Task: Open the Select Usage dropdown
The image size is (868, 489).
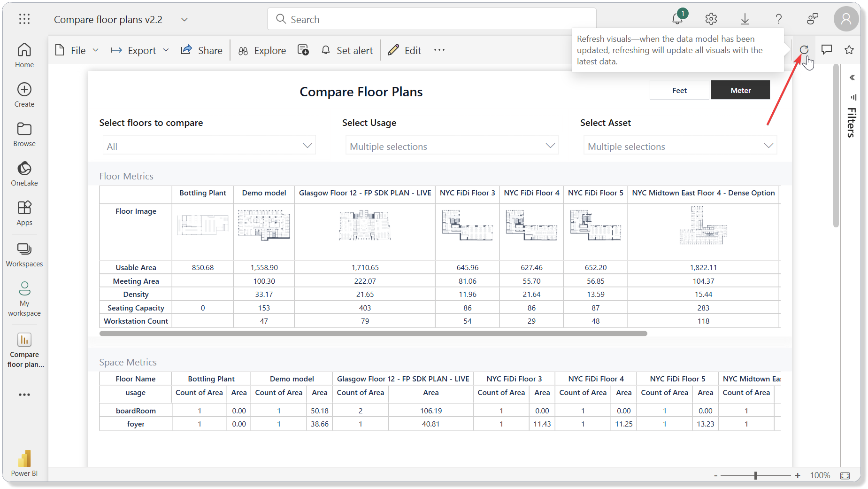Action: (x=550, y=146)
